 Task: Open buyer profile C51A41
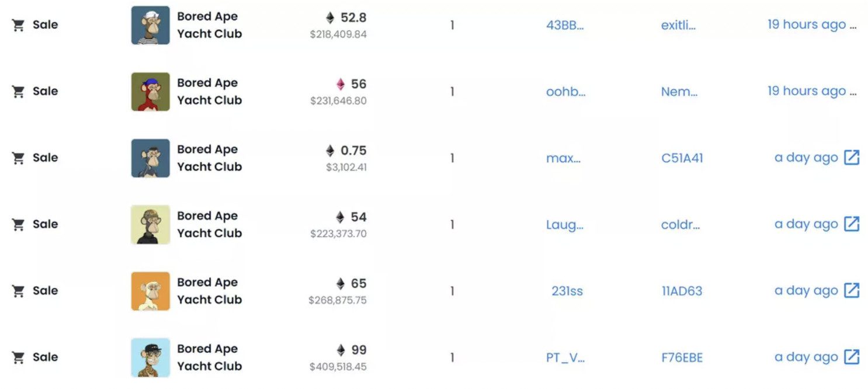click(x=682, y=158)
